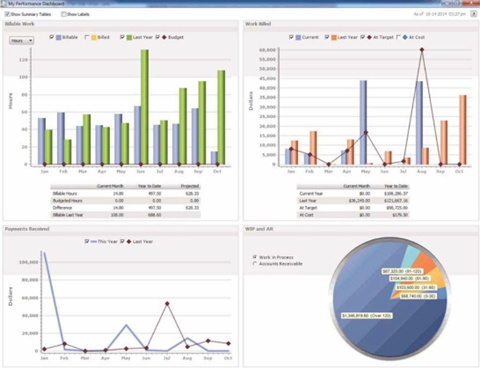This screenshot has height=368, width=480.
Task: Uncheck Show Summary Tables checkbox
Action: coord(7,14)
